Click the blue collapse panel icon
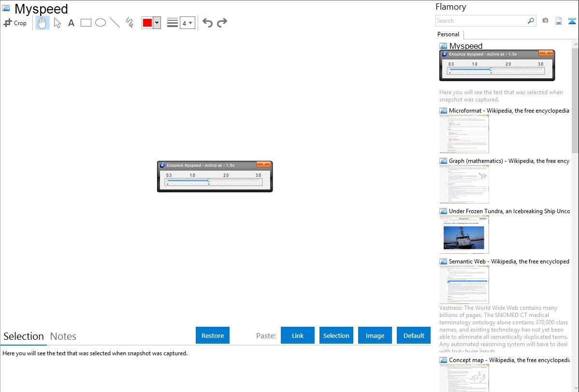This screenshot has width=579, height=392. (x=572, y=21)
